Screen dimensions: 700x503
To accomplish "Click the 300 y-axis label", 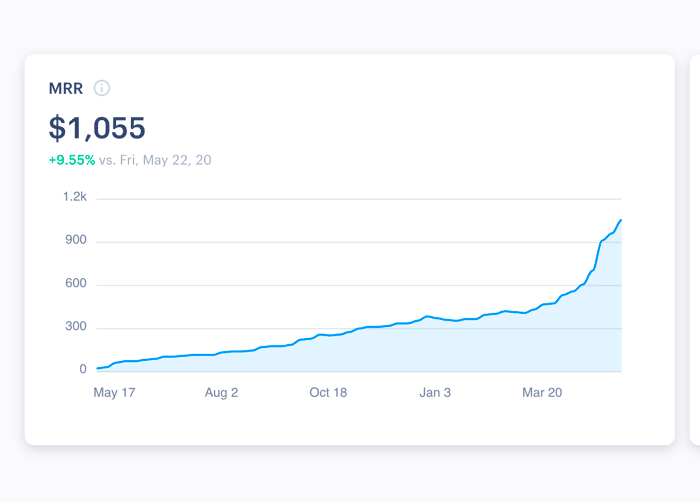I will coord(76,326).
